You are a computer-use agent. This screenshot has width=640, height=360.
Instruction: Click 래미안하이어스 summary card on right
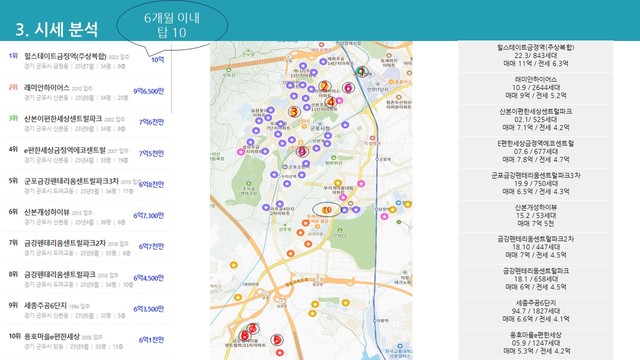point(536,87)
